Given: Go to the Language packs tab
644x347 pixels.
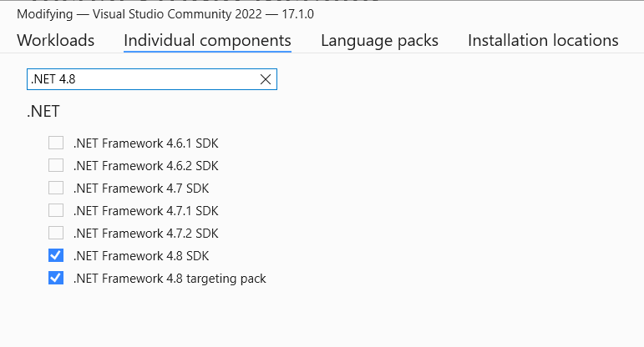Looking at the screenshot, I should click(379, 40).
